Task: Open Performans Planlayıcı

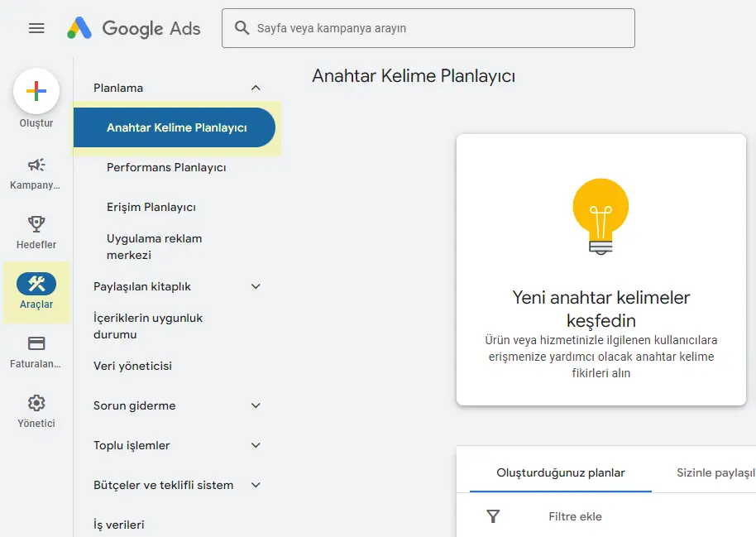Action: pos(166,167)
